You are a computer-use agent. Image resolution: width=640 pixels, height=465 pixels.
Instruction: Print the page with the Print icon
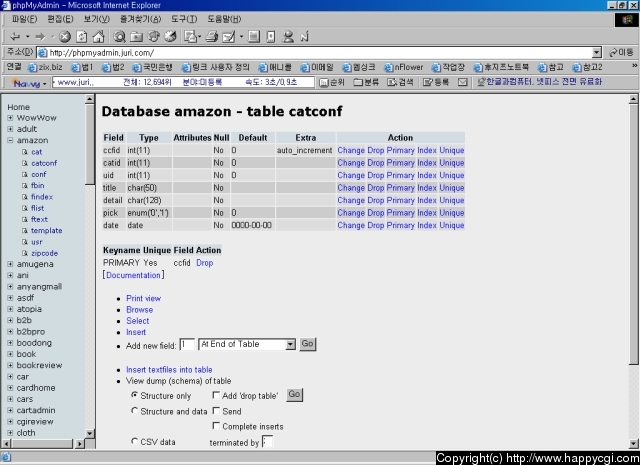click(x=212, y=37)
